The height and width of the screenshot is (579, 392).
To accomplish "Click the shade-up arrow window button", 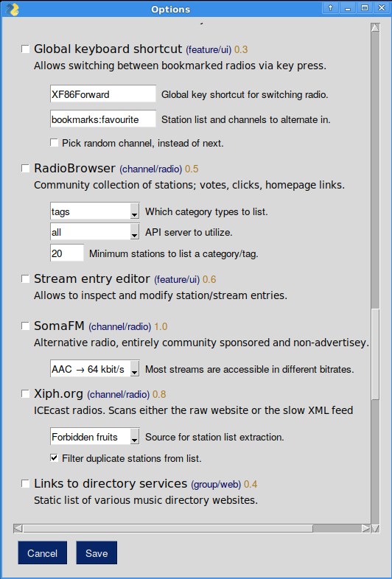I will 330,8.
